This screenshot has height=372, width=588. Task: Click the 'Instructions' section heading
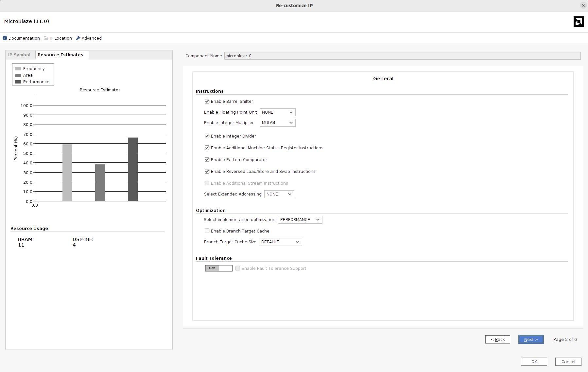coord(210,91)
